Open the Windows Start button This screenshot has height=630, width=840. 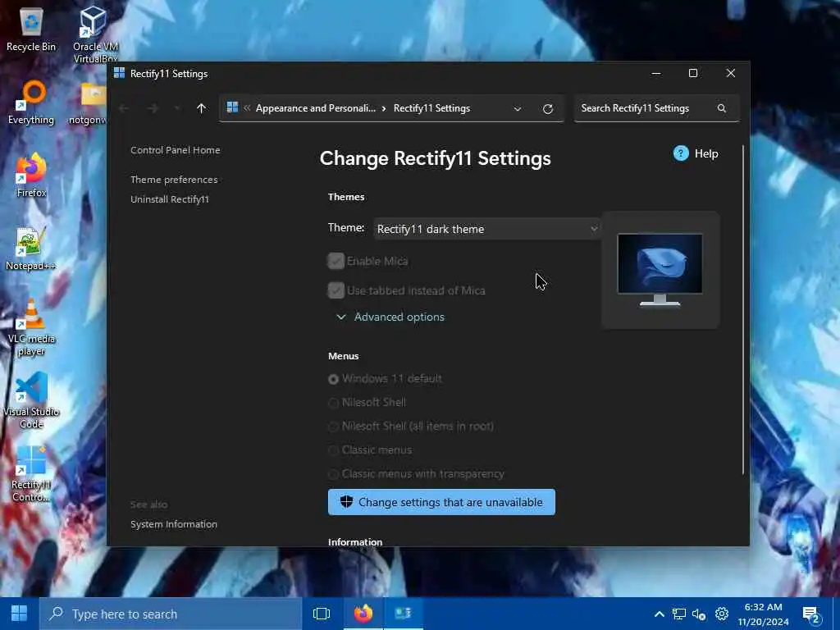click(20, 614)
